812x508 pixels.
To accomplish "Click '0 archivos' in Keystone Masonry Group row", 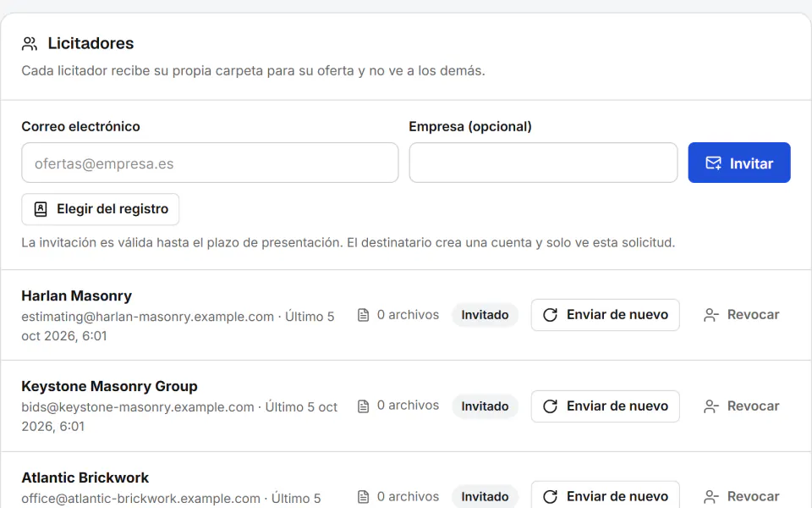I will 408,406.
